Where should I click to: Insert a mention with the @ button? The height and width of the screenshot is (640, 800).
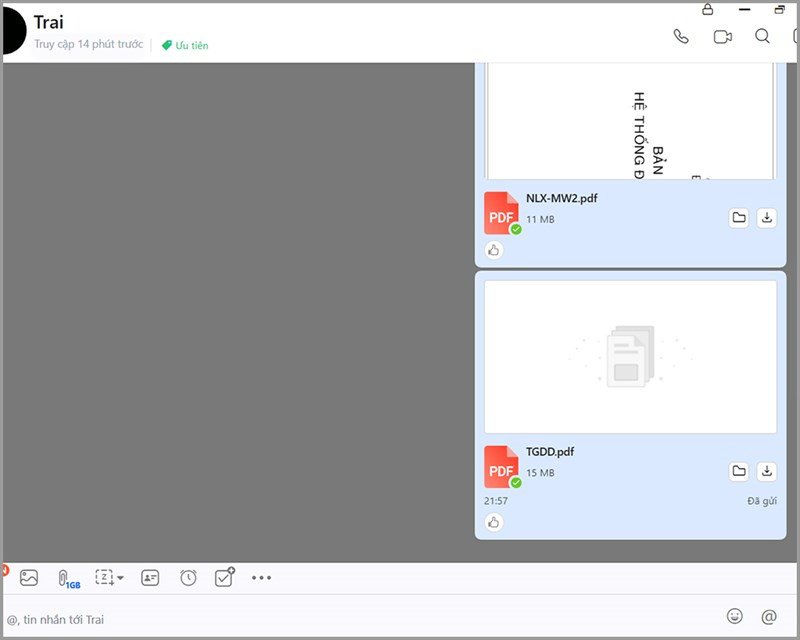click(x=769, y=617)
